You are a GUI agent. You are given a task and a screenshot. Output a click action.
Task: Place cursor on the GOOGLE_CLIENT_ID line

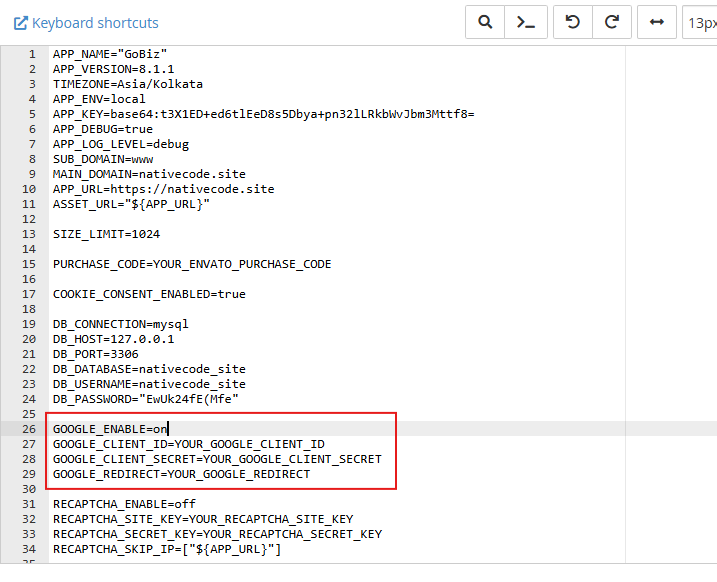pos(188,444)
